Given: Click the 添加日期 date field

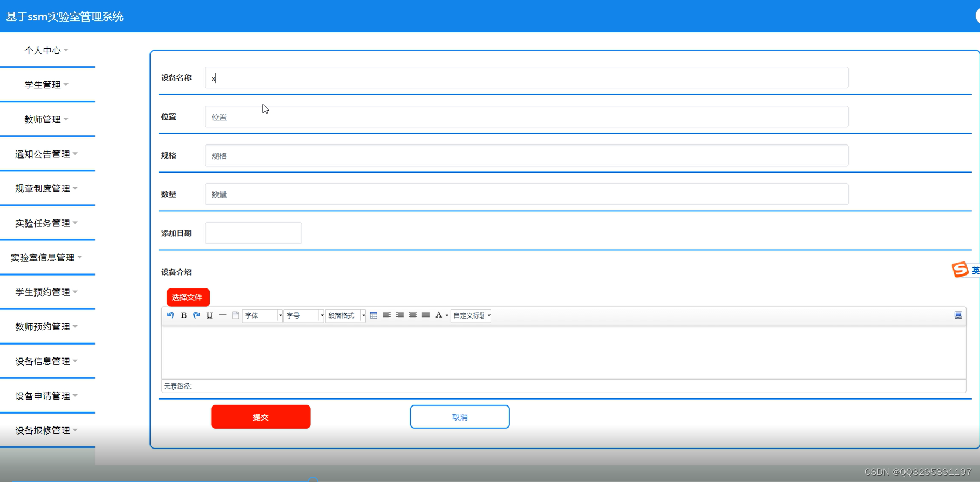Looking at the screenshot, I should (x=253, y=233).
